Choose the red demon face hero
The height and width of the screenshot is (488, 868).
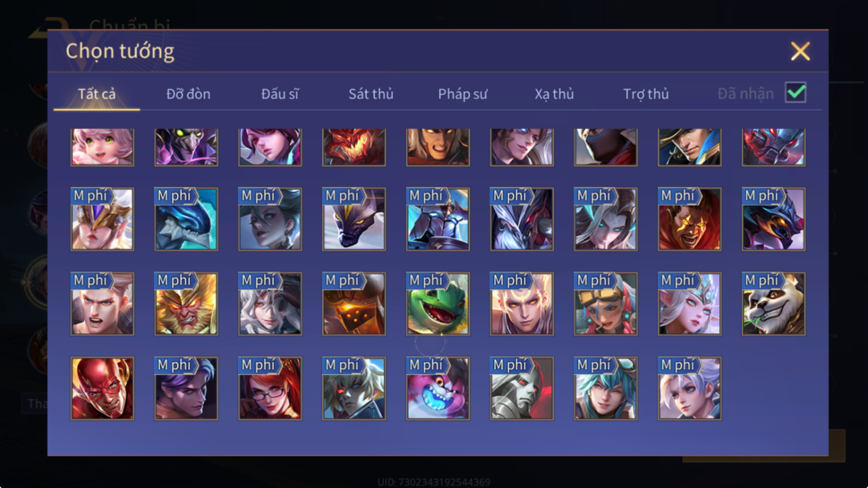[x=353, y=147]
